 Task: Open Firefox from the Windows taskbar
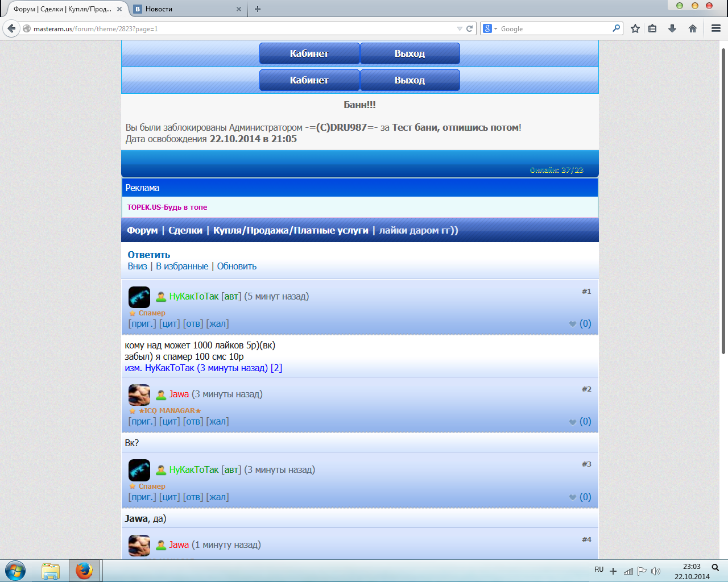coord(84,570)
